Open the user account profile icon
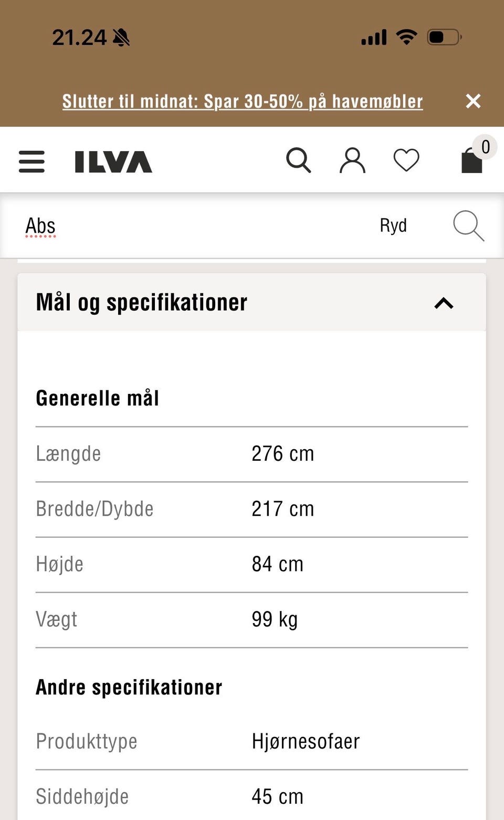The width and height of the screenshot is (504, 820). (352, 160)
